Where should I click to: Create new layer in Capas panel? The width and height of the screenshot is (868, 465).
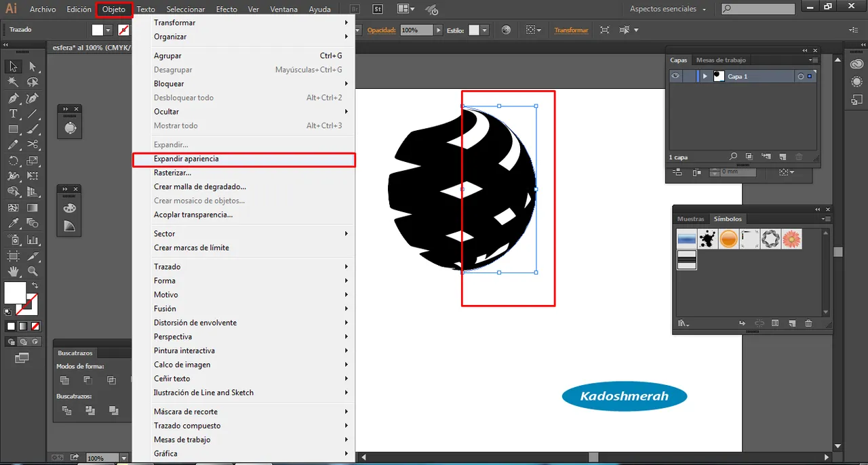pos(783,157)
